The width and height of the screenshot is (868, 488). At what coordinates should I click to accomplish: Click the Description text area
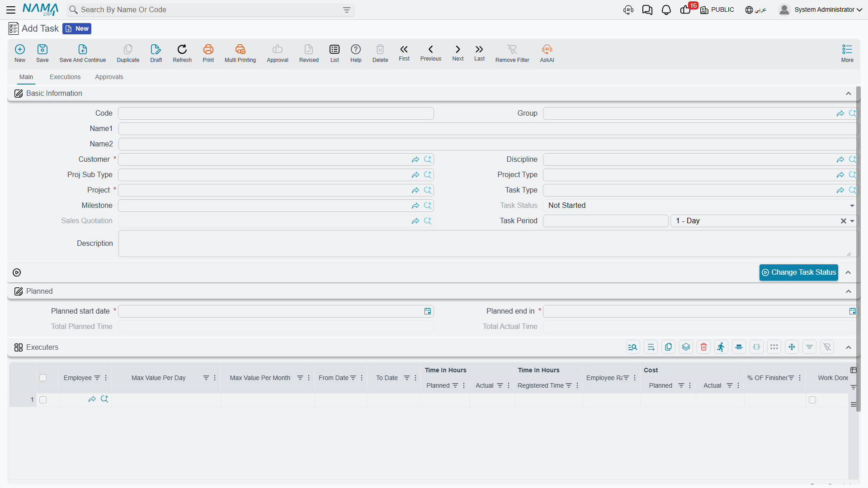488,244
